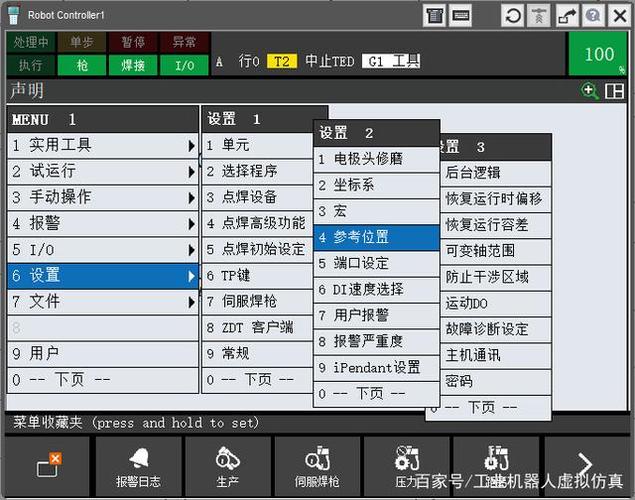635x500 pixels.
Task: Select 3 点焊设备 in 设置 1
Action: tap(258, 198)
